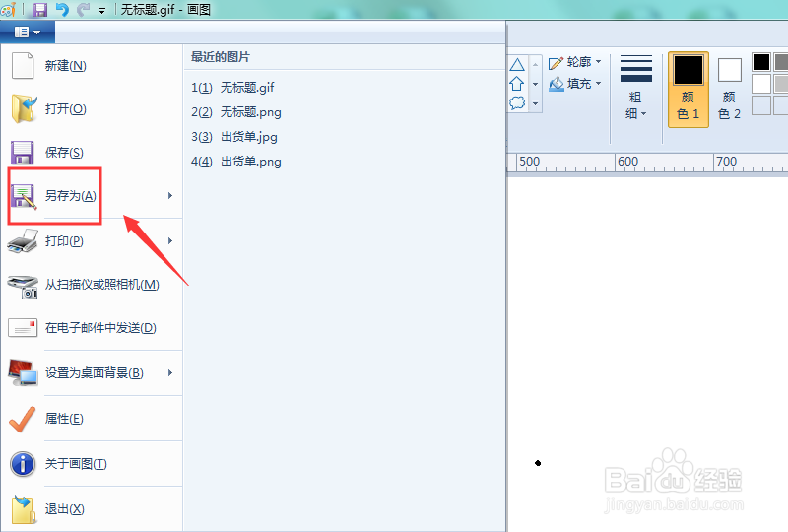Click the Redo arrow in title bar
The height and width of the screenshot is (532, 788).
tap(83, 9)
